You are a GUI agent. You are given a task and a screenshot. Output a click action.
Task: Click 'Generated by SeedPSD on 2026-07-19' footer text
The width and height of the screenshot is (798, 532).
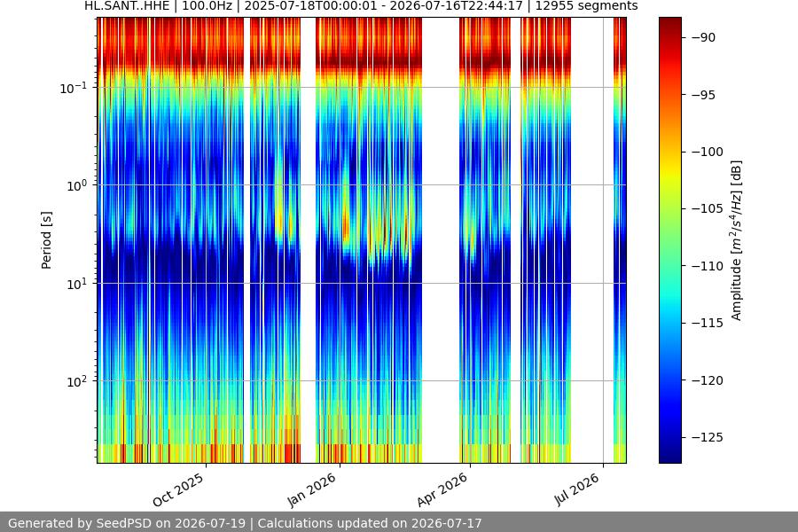pos(127,523)
